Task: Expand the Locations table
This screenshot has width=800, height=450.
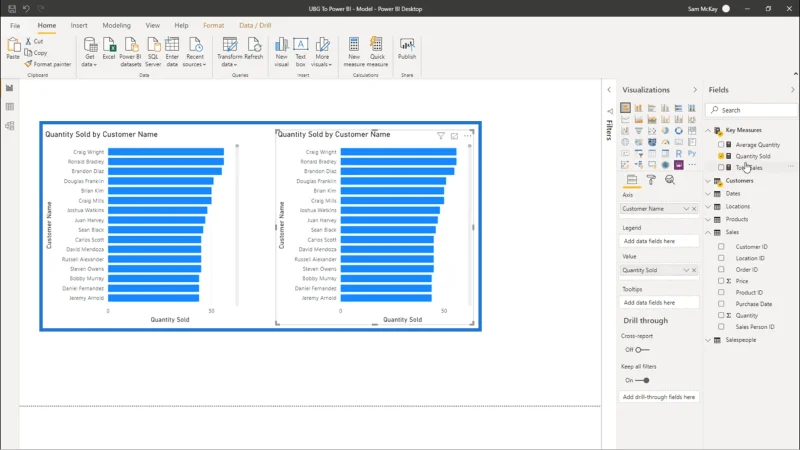Action: pos(708,207)
